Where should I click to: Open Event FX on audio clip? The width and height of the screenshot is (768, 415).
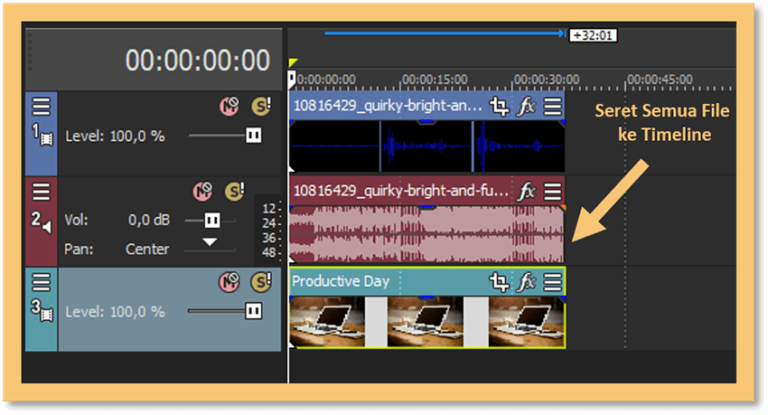click(527, 191)
